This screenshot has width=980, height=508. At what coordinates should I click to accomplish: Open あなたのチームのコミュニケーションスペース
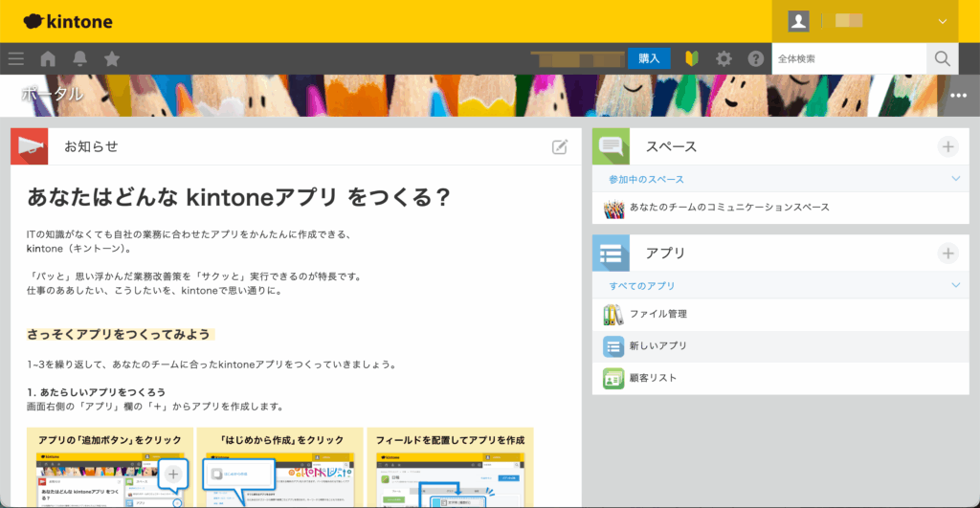[729, 207]
